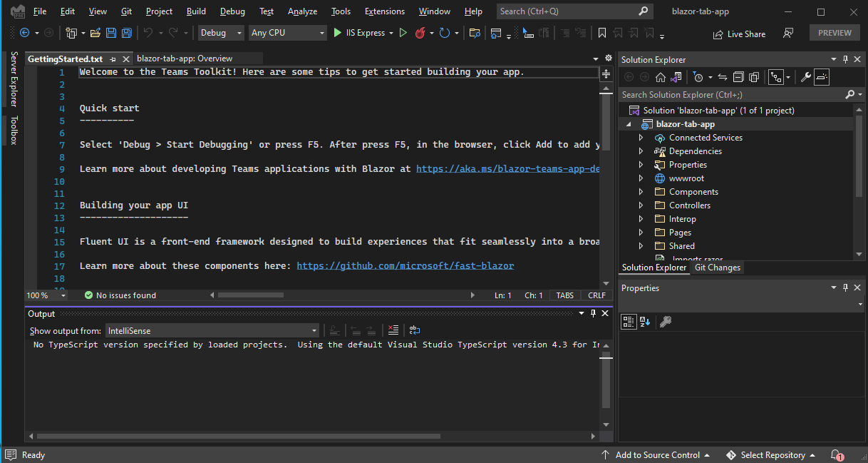Open the File menu
Viewport: 868px width, 463px height.
pyautogui.click(x=40, y=11)
